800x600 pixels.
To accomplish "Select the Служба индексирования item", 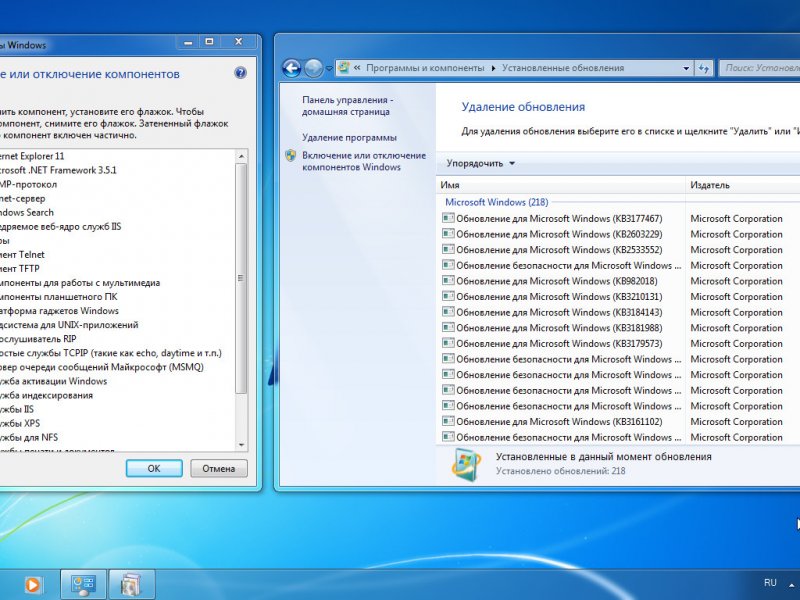I will [x=46, y=395].
